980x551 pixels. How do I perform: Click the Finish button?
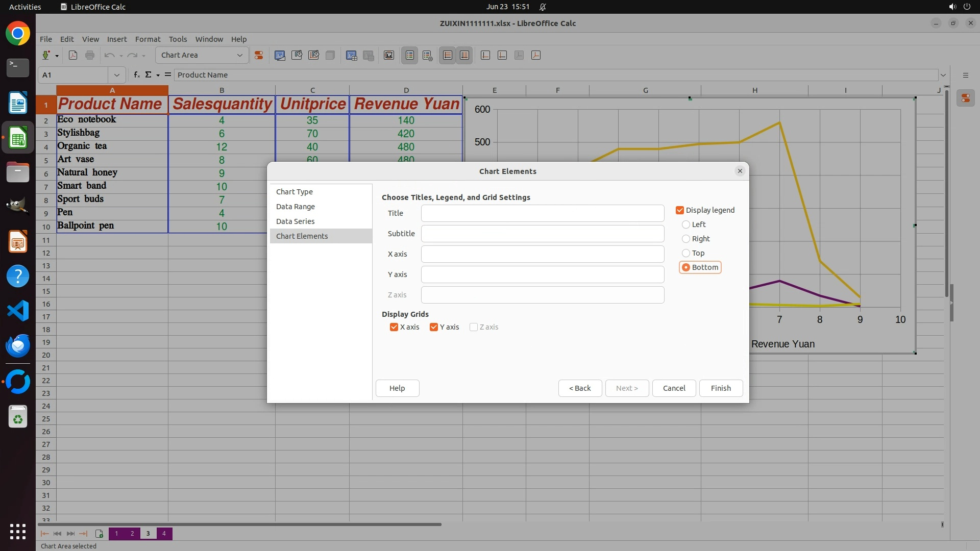(x=720, y=388)
